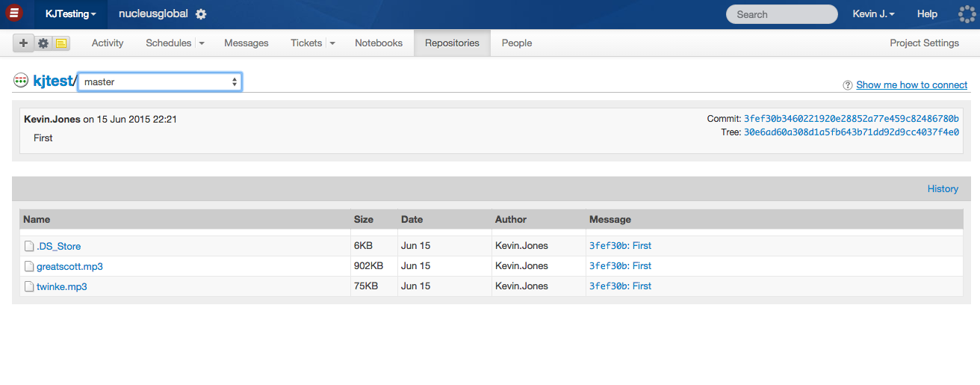
Task: Open the Schedules tab
Action: coord(169,43)
